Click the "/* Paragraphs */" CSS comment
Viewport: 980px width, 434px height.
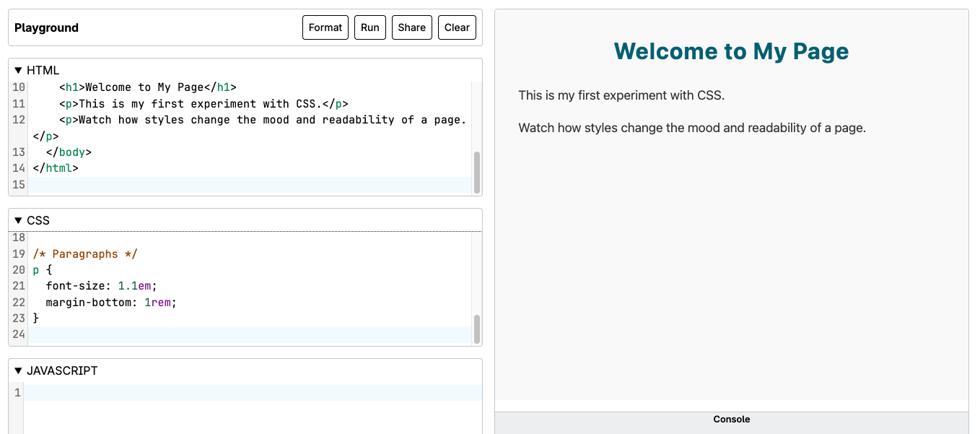coord(85,254)
